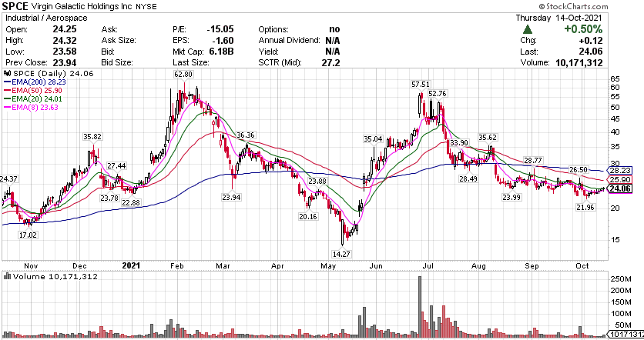The width and height of the screenshot is (644, 340).
Task: Click the 27.44 price annotation
Action: tap(116, 165)
